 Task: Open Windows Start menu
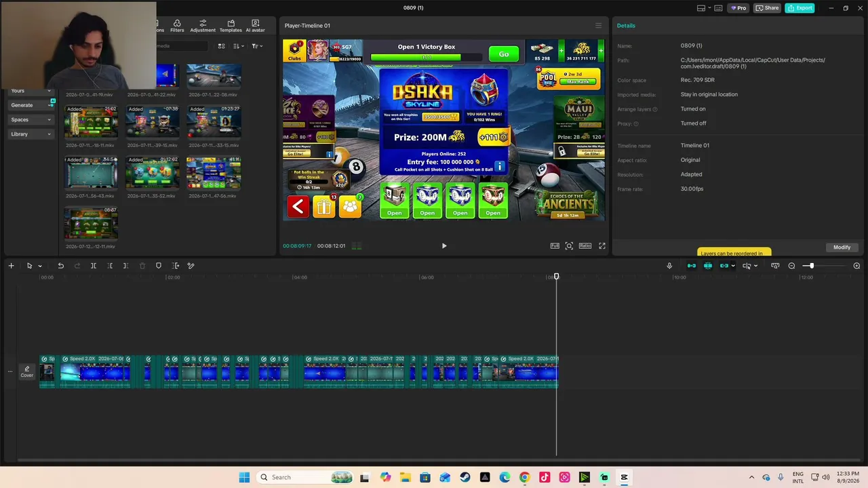(x=244, y=477)
